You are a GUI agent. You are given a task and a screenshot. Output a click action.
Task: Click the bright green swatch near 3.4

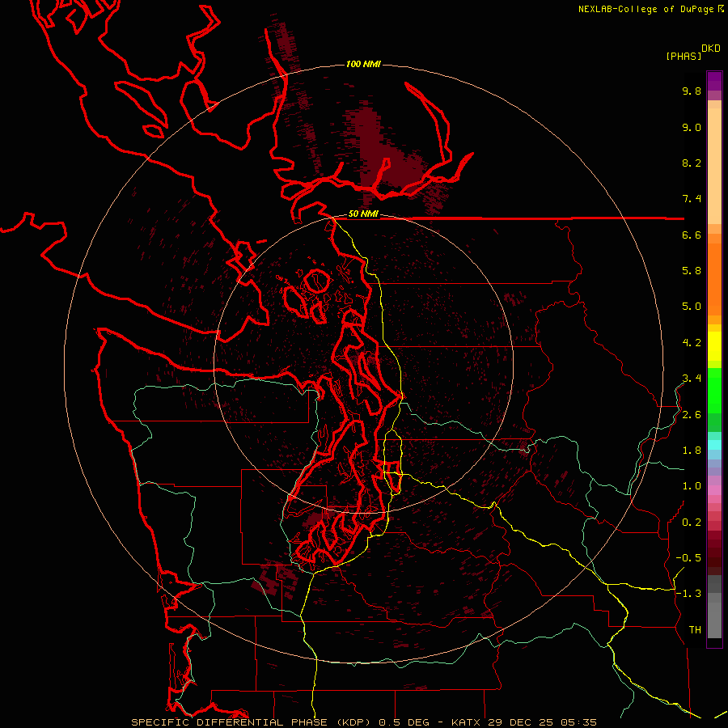coord(714,390)
